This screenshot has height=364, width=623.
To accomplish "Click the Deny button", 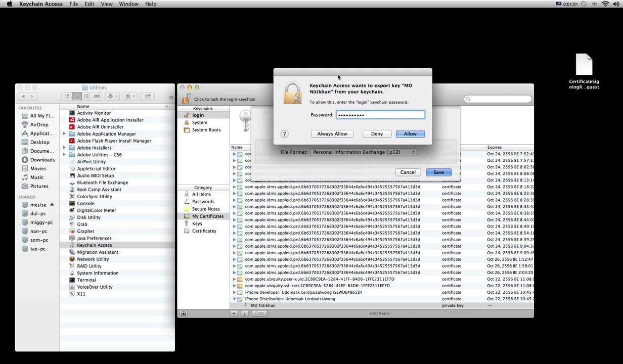I will 377,134.
